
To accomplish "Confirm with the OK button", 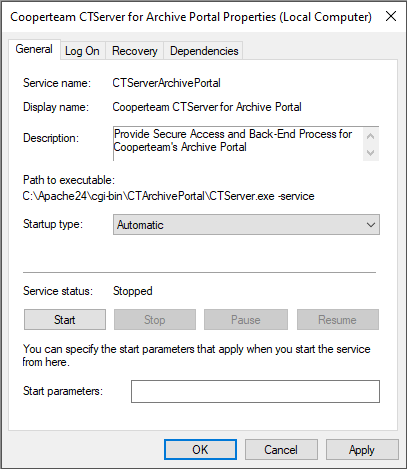I will 200,449.
